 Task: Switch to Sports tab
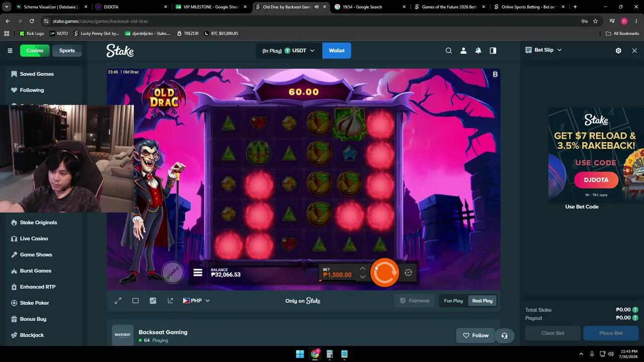tap(67, 50)
